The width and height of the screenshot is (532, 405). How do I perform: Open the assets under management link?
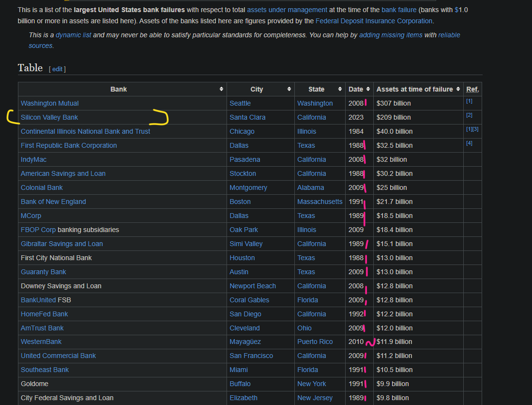tap(287, 10)
